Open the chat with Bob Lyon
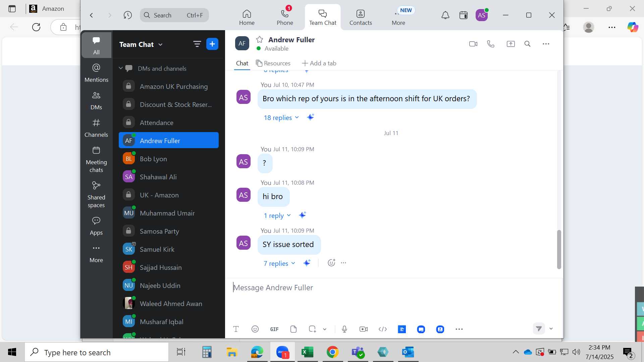The image size is (644, 362). tap(169, 159)
